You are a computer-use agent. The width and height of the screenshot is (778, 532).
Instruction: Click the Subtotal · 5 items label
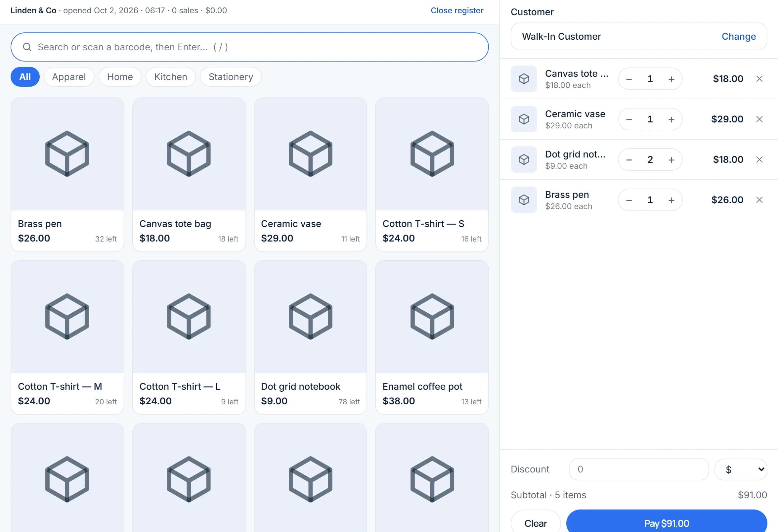548,495
